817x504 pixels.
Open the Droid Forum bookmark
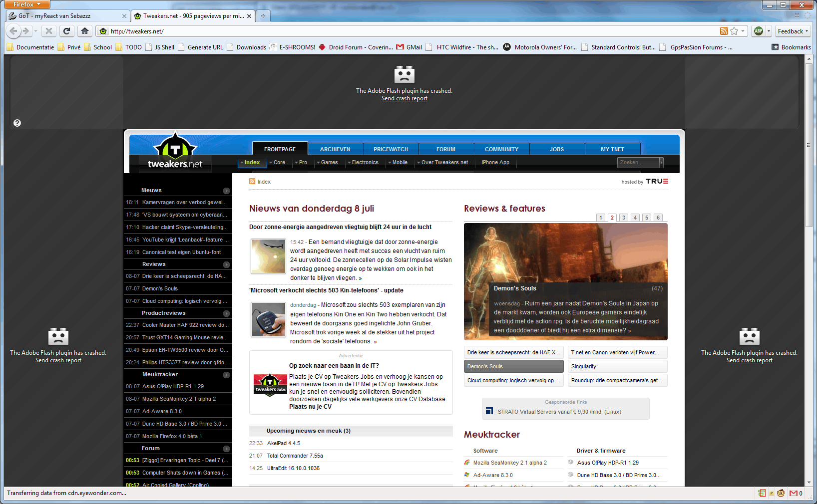[x=356, y=47]
